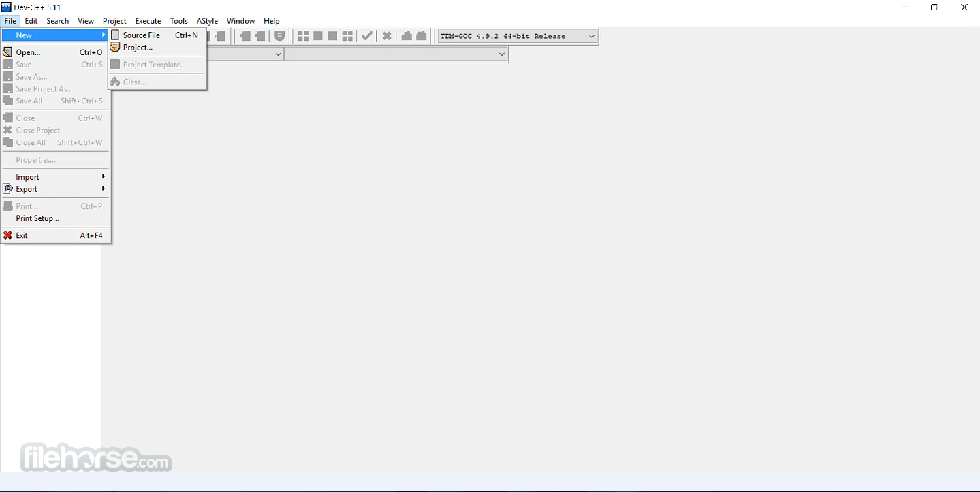980x492 pixels.
Task: Open the Window menu
Action: 240,21
